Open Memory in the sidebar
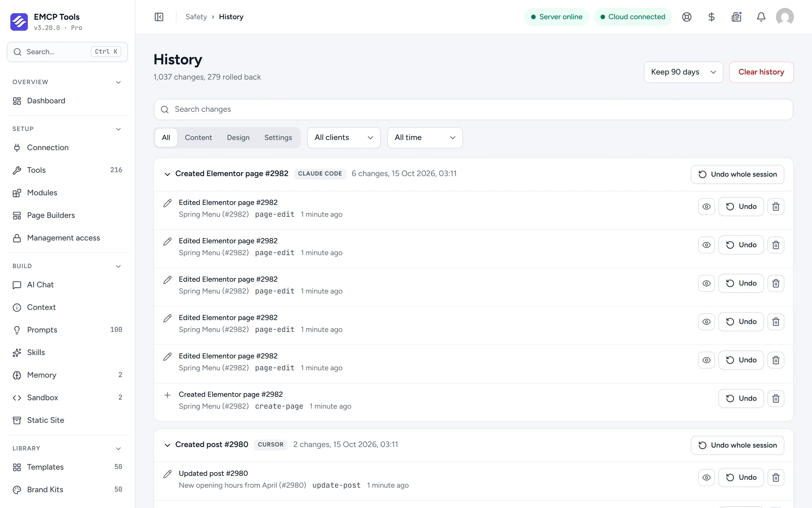Viewport: 812px width, 508px height. [67, 375]
